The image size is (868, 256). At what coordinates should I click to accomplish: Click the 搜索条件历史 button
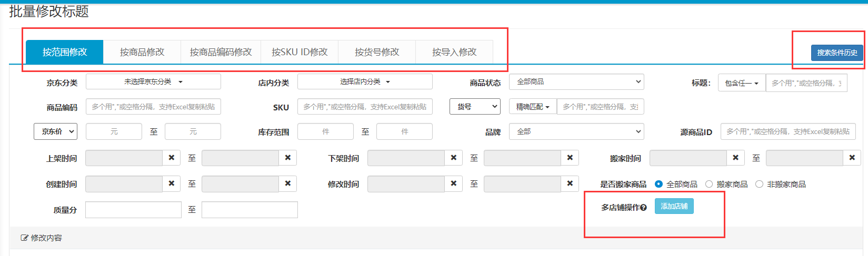pos(837,53)
